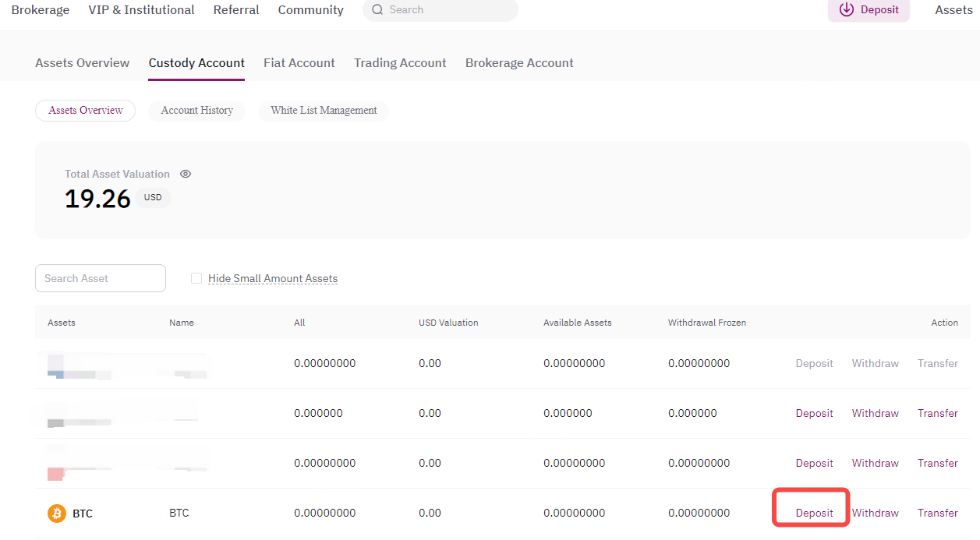Image resolution: width=980 pixels, height=540 pixels.
Task: Switch to the Custody Account tab
Action: coord(196,62)
